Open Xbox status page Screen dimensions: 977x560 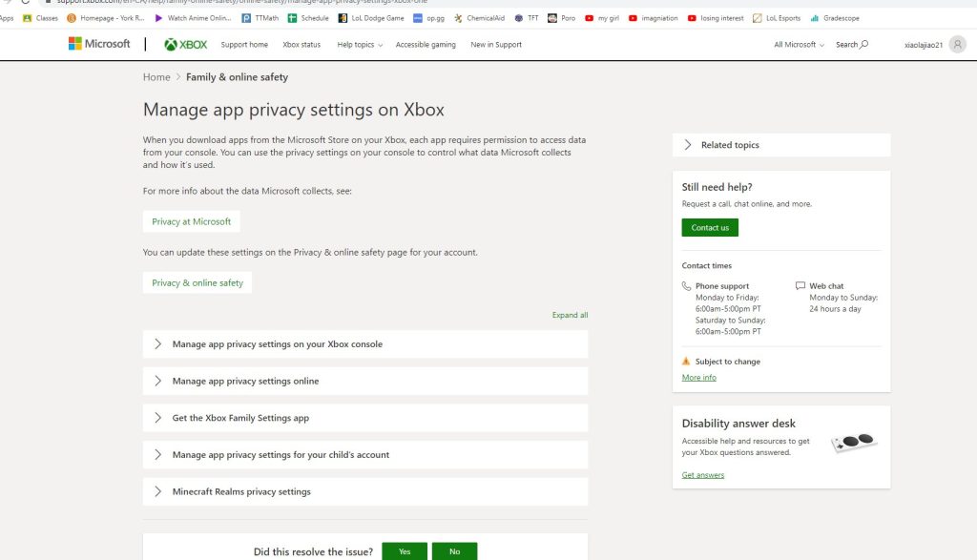click(301, 44)
